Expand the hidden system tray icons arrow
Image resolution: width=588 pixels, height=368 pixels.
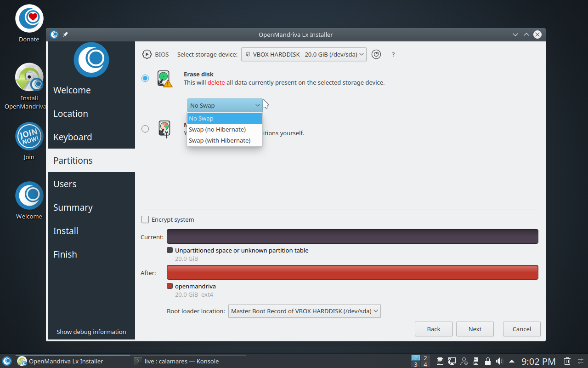tap(512, 361)
